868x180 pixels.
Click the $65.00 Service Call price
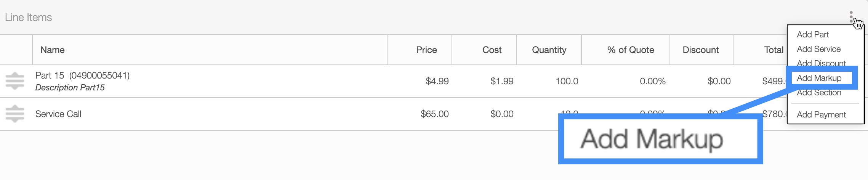pyautogui.click(x=434, y=114)
